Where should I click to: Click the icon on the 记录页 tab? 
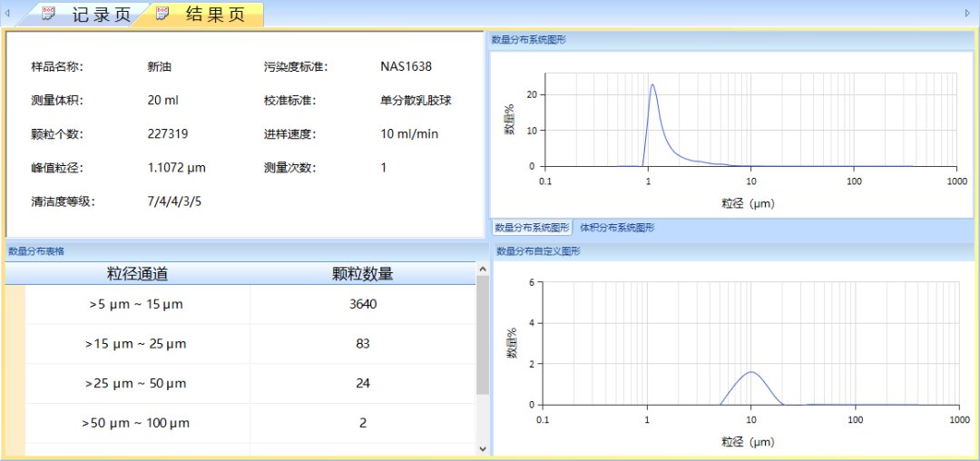(x=49, y=14)
